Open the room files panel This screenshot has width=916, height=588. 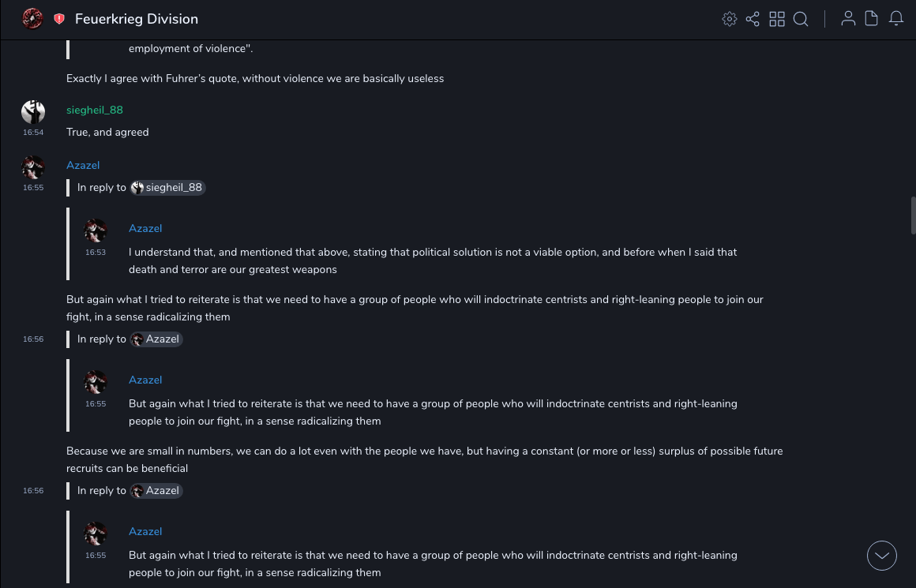[872, 19]
